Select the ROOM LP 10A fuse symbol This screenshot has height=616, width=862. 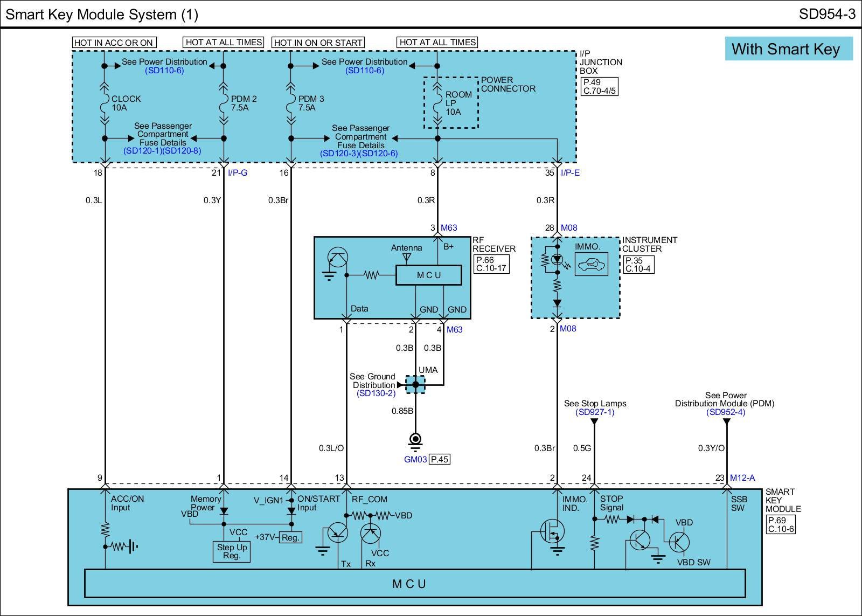click(437, 103)
